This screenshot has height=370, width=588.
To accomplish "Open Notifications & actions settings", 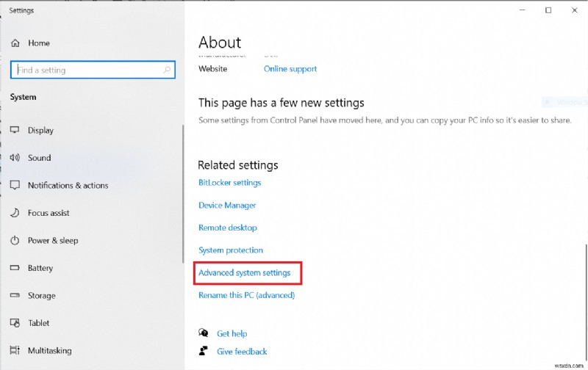I will 68,186.
